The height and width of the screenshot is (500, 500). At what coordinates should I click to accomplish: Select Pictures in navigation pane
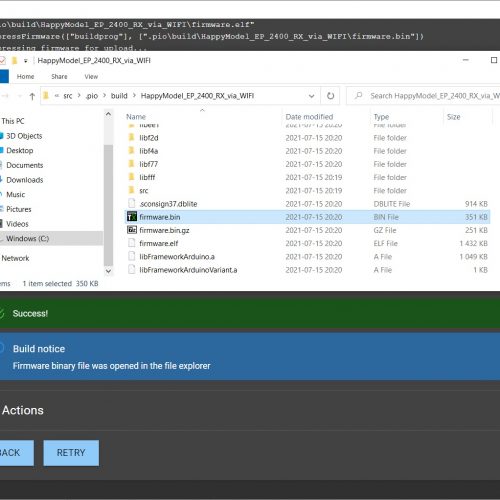tap(19, 209)
